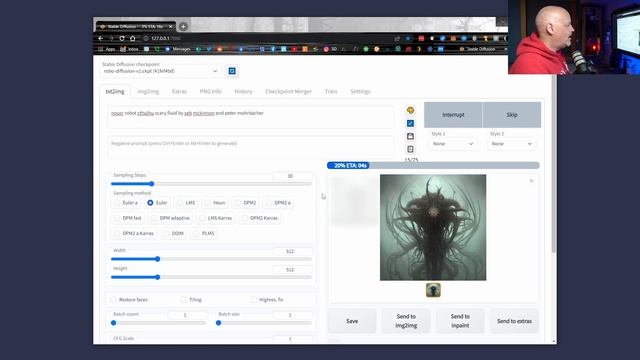Select the LMS Karras sampling method
This screenshot has height=360, width=640.
pos(216,218)
